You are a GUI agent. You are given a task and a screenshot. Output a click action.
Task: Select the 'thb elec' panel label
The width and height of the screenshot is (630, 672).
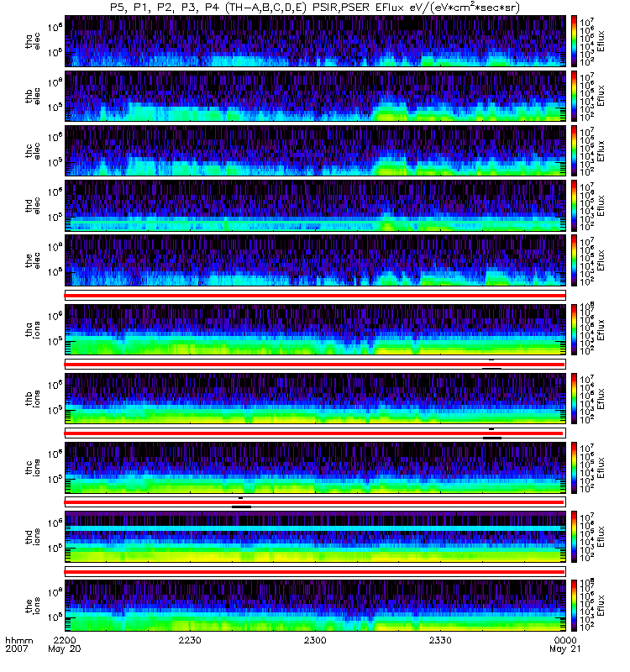(x=33, y=96)
